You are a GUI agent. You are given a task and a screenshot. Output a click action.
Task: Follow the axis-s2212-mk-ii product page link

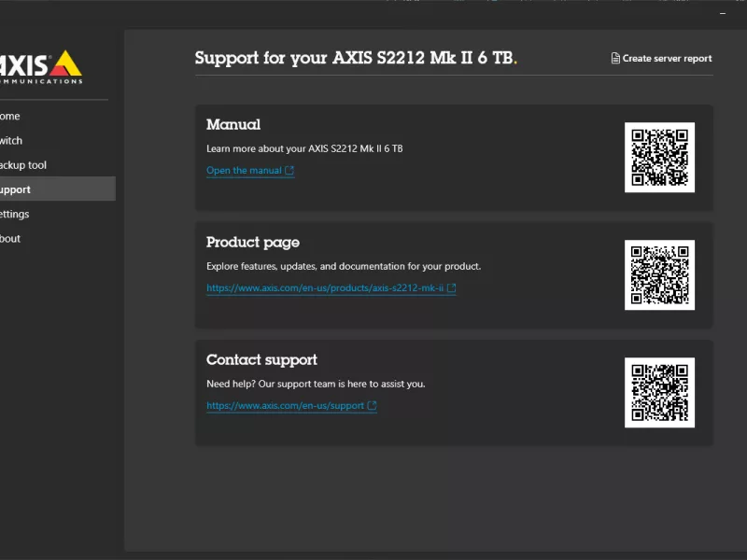pos(324,288)
